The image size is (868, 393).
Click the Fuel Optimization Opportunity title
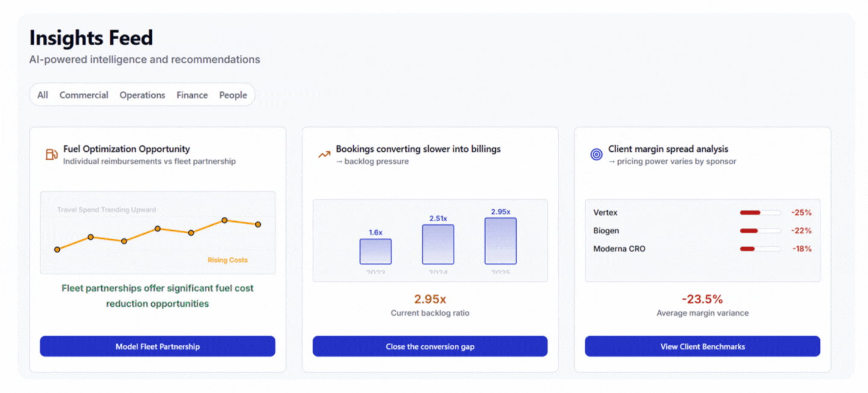(x=126, y=149)
